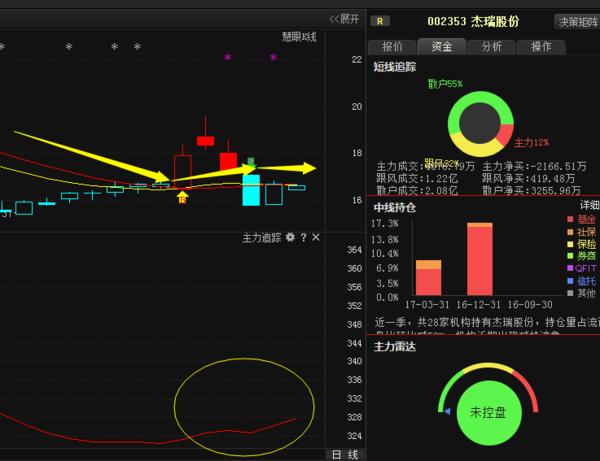Click the orange buy arrow marker on chart
600x461 pixels.
click(x=182, y=197)
